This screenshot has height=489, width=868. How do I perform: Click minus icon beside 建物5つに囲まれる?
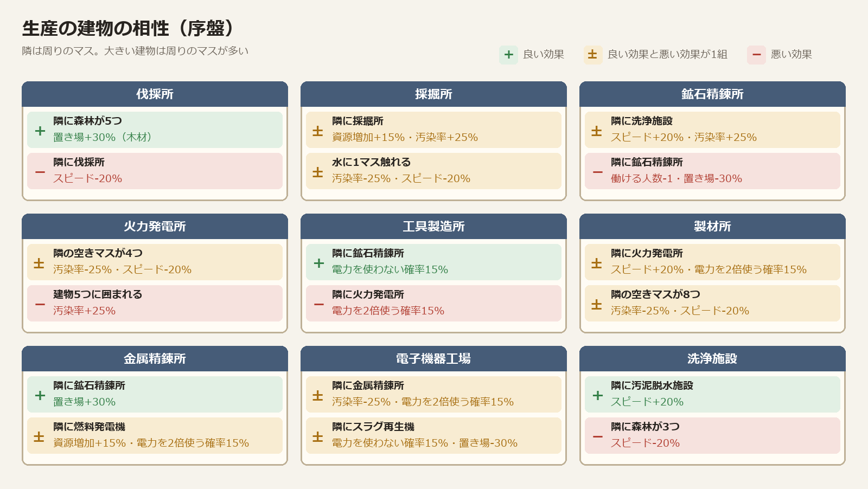point(40,304)
